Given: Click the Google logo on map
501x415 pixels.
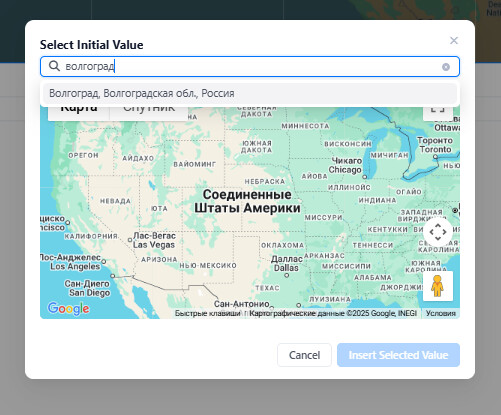Looking at the screenshot, I should click(x=69, y=309).
